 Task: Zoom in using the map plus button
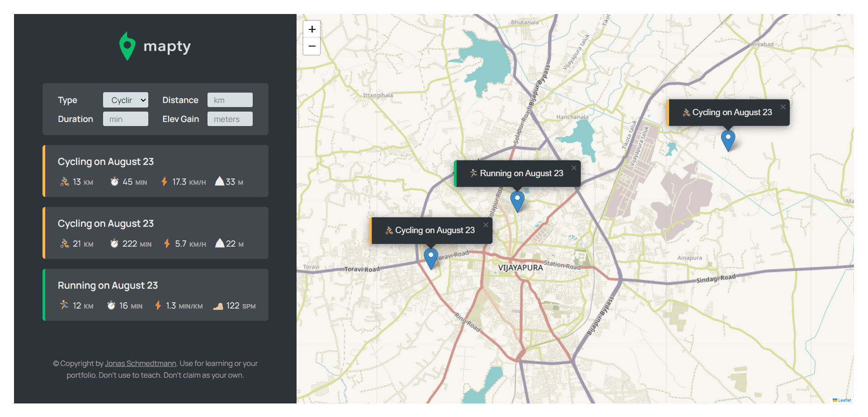(x=311, y=29)
